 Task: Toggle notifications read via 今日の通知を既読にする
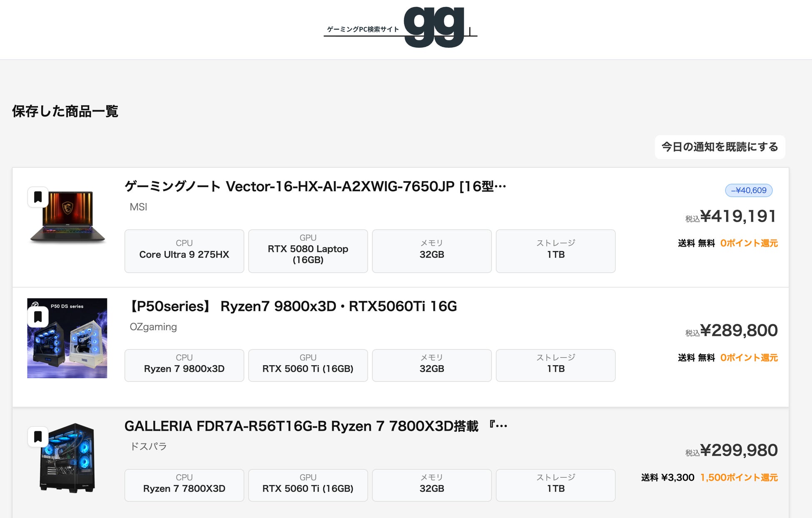719,147
